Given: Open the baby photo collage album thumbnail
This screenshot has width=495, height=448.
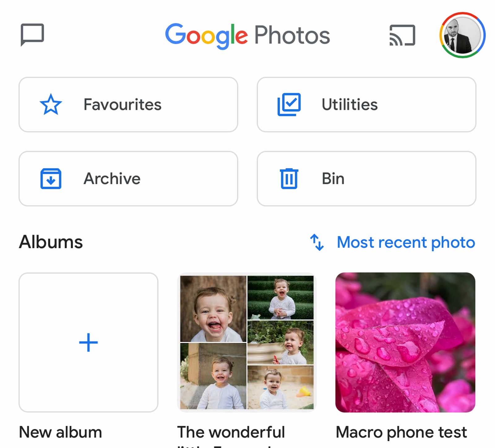Looking at the screenshot, I should pos(247,342).
